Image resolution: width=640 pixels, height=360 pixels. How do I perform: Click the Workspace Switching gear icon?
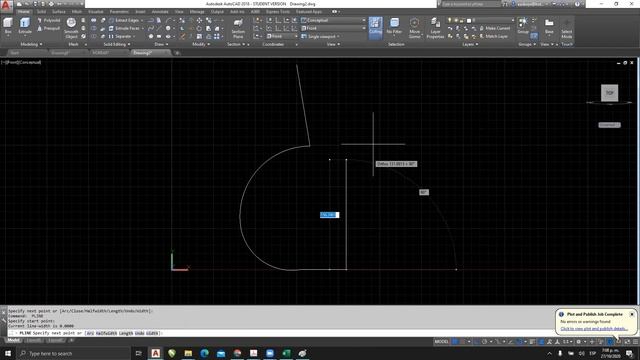[x=578, y=342]
